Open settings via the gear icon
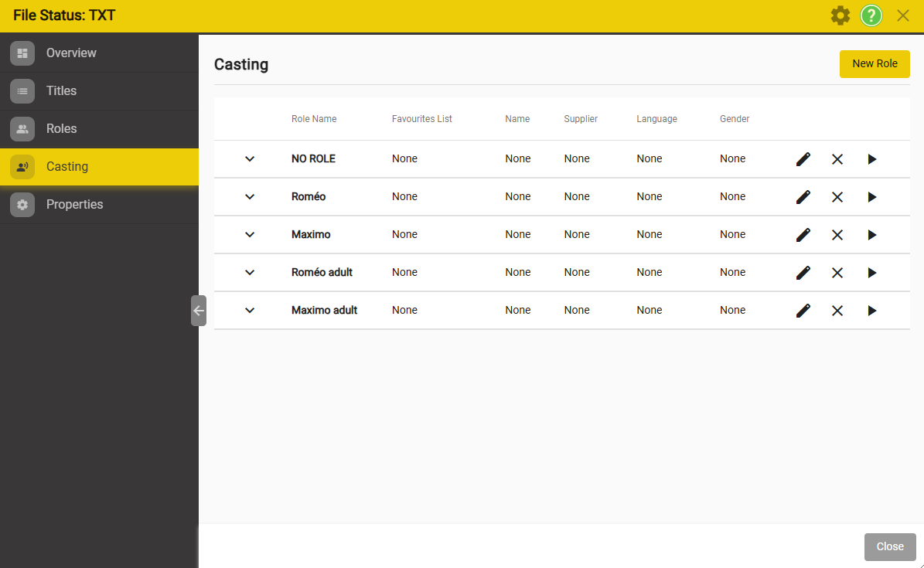Viewport: 924px width, 568px height. click(x=840, y=15)
